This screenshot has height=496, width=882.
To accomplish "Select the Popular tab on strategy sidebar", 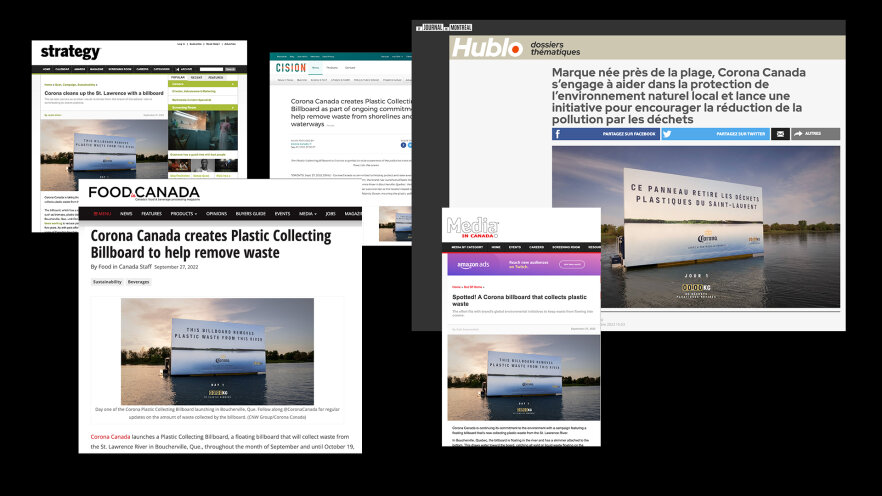I will point(178,77).
